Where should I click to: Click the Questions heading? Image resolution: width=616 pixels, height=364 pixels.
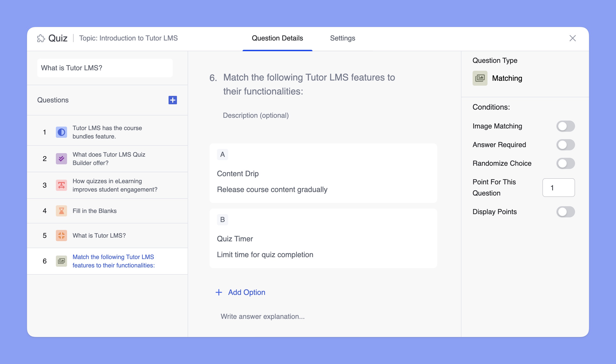coord(53,100)
